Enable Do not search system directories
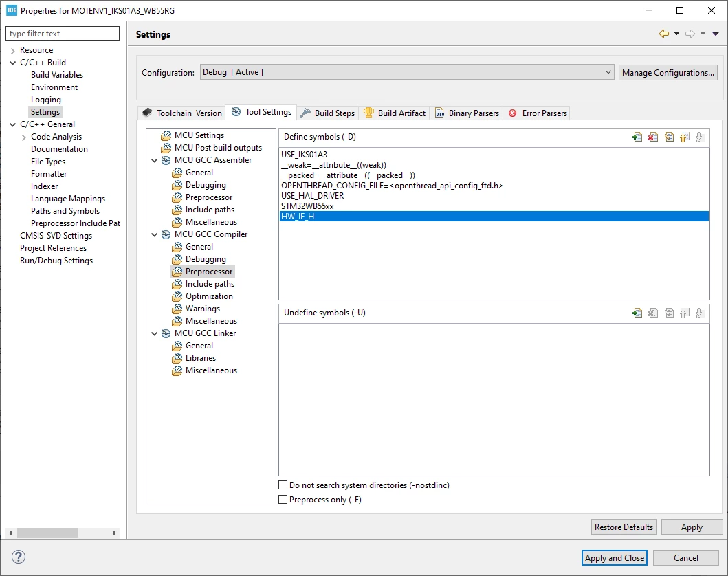Image resolution: width=728 pixels, height=576 pixels. tap(283, 485)
